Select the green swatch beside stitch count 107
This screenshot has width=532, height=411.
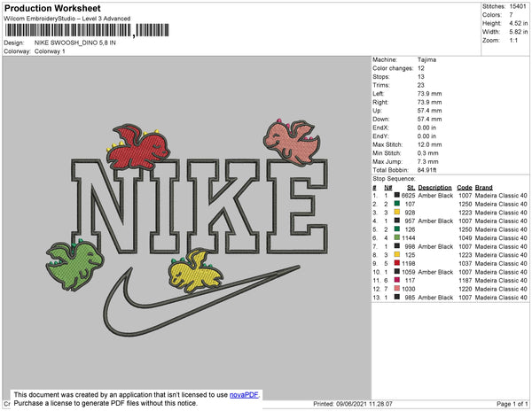[397, 204]
